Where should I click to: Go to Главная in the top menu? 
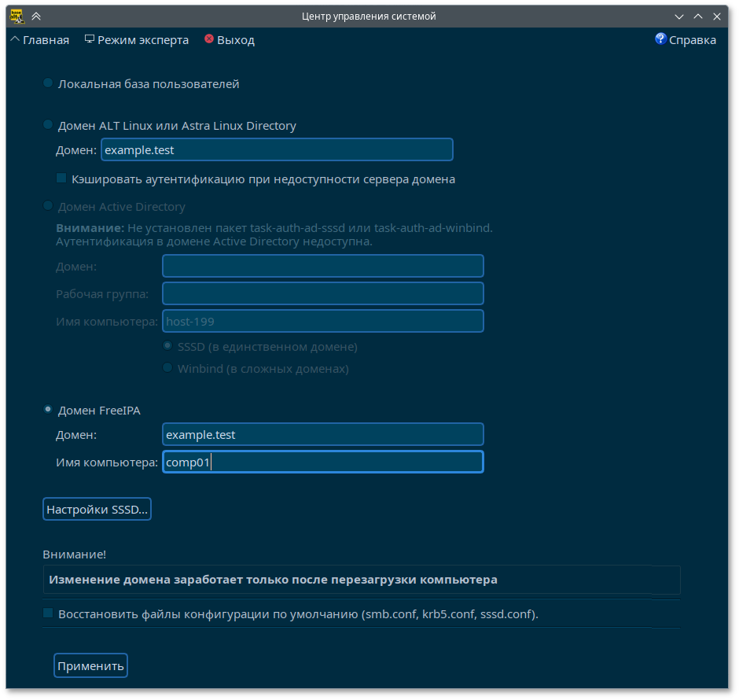coord(39,40)
